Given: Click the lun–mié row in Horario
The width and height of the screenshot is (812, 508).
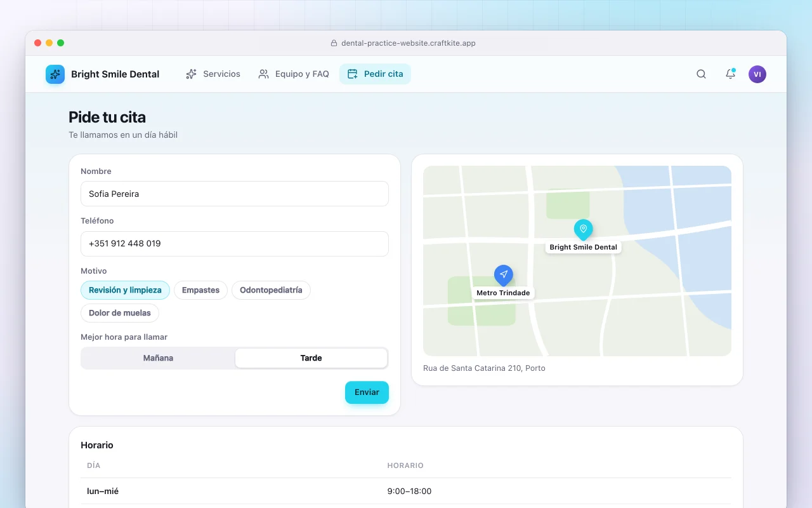Looking at the screenshot, I should (x=406, y=491).
